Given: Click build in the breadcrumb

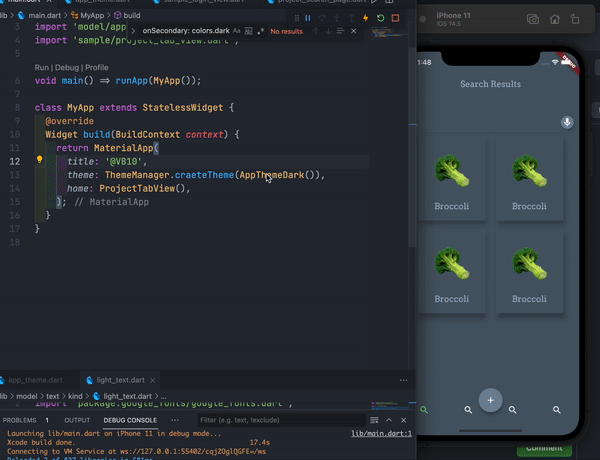Looking at the screenshot, I should [132, 15].
